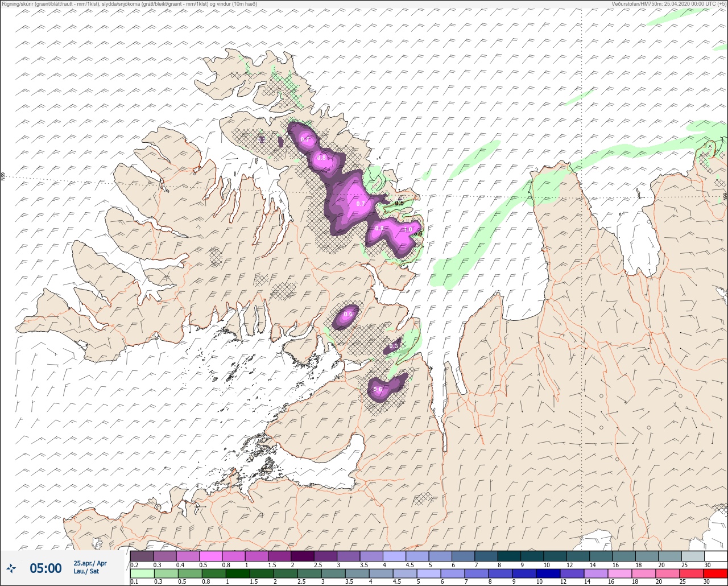Select the bright pink 0.5 swatch in upper legend
728x586 pixels.
(x=210, y=556)
